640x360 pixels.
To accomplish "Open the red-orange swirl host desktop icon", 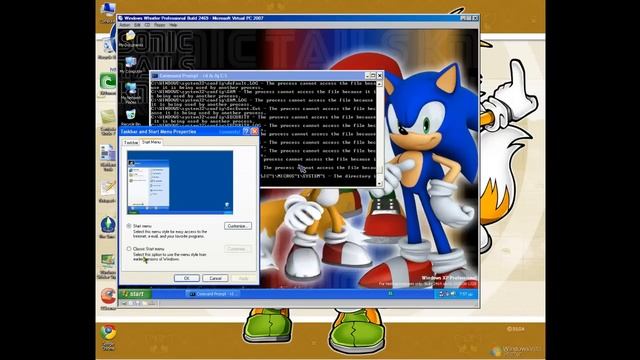I will [108, 299].
